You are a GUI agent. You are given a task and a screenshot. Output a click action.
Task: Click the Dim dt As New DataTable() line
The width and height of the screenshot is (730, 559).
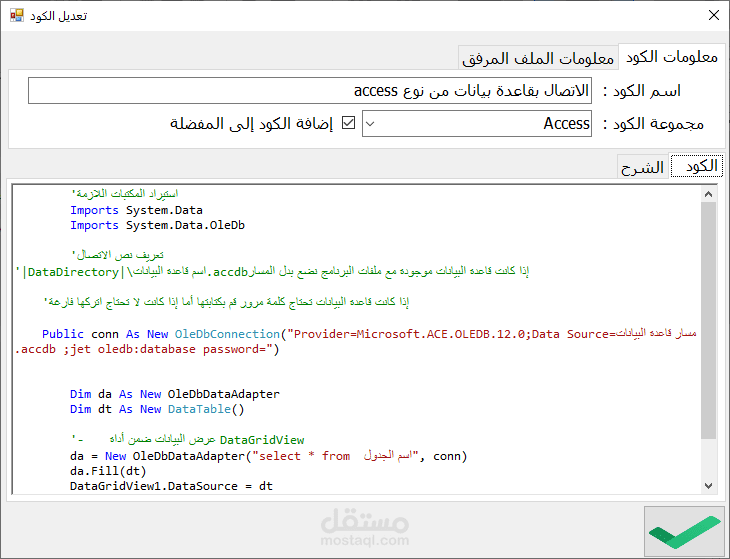157,409
